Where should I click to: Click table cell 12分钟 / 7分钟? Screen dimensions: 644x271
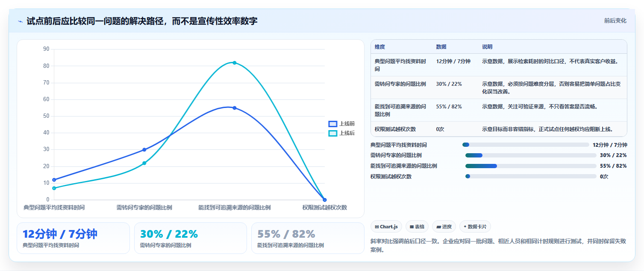[453, 61]
